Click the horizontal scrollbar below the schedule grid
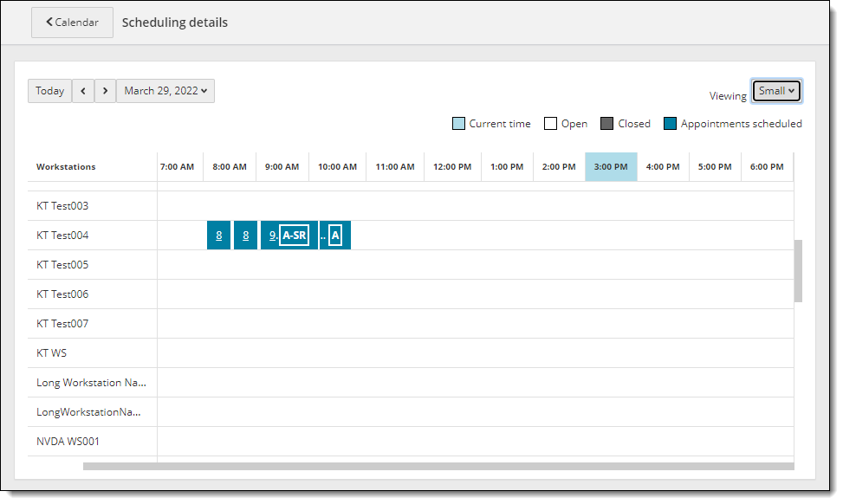Viewport: 843px width, 504px height. (438, 467)
